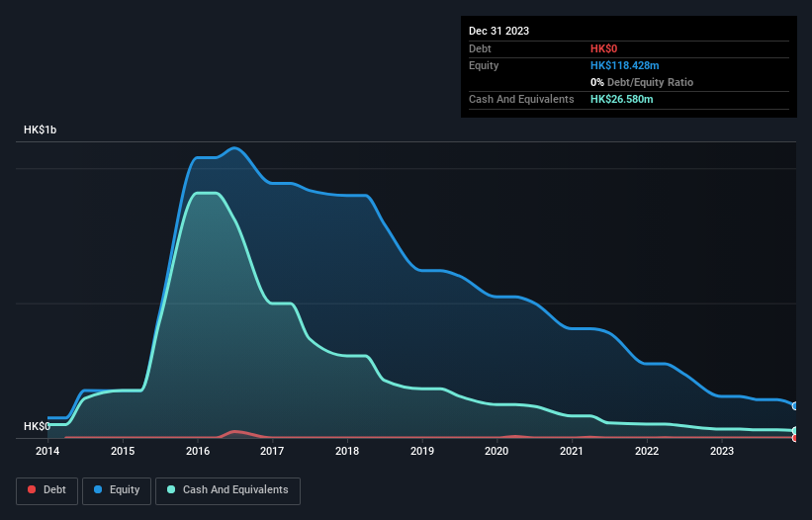Click the red Debt legend dot
The image size is (812, 520).
(x=32, y=489)
